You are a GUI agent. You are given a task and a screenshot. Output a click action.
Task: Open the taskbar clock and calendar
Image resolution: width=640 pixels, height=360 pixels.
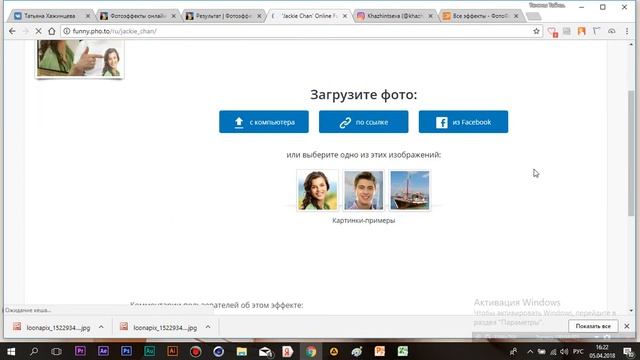click(x=602, y=351)
